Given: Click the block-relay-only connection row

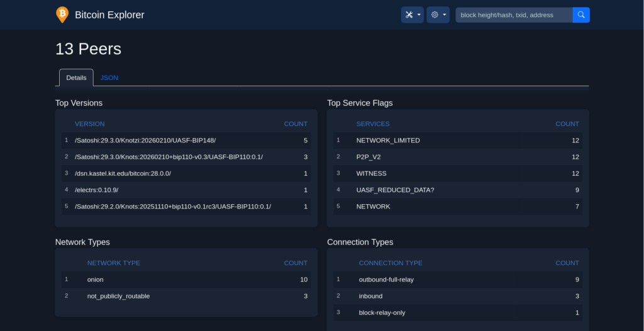Looking at the screenshot, I should click(382, 313).
